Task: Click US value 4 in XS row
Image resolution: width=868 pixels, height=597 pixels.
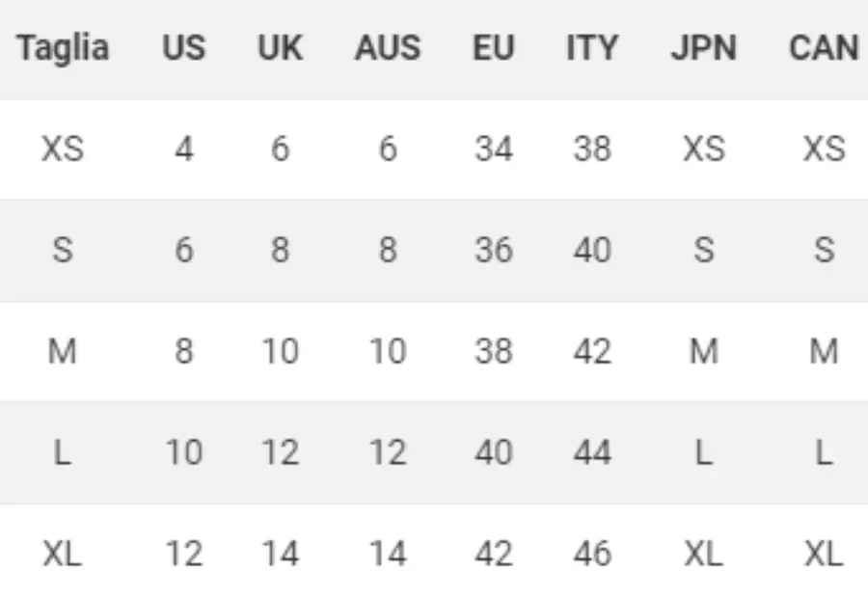Action: (184, 149)
